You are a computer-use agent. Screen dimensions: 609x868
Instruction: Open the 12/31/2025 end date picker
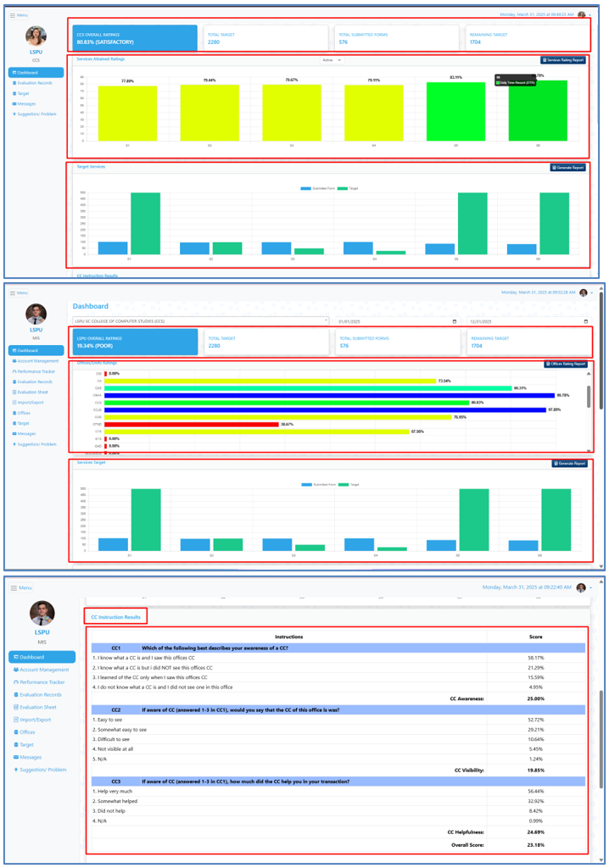(x=585, y=321)
